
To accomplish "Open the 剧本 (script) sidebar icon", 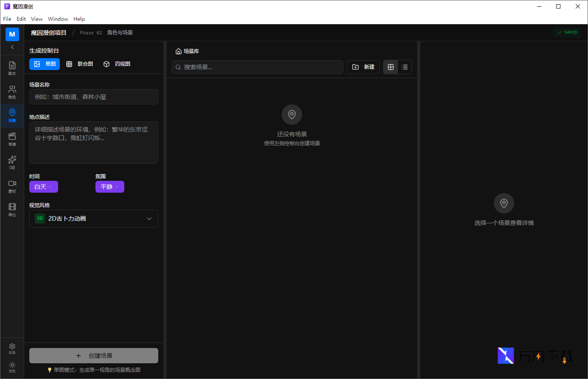I will pos(12,67).
